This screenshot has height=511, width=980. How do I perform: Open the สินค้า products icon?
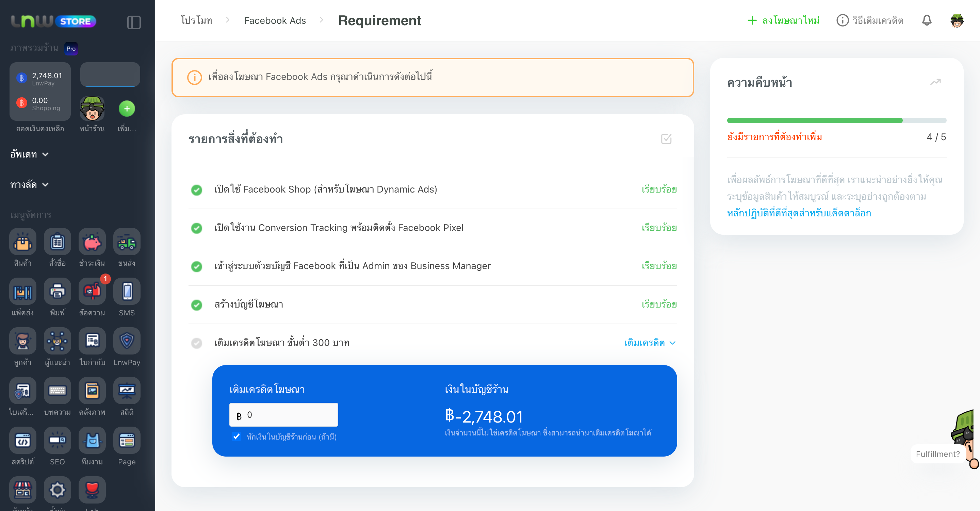(23, 242)
